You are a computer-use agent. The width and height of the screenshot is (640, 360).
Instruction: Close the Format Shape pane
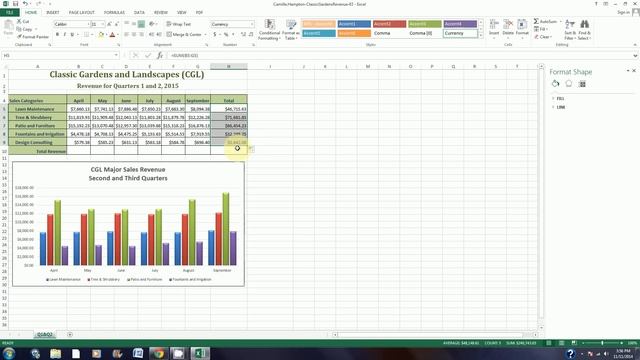point(634,71)
